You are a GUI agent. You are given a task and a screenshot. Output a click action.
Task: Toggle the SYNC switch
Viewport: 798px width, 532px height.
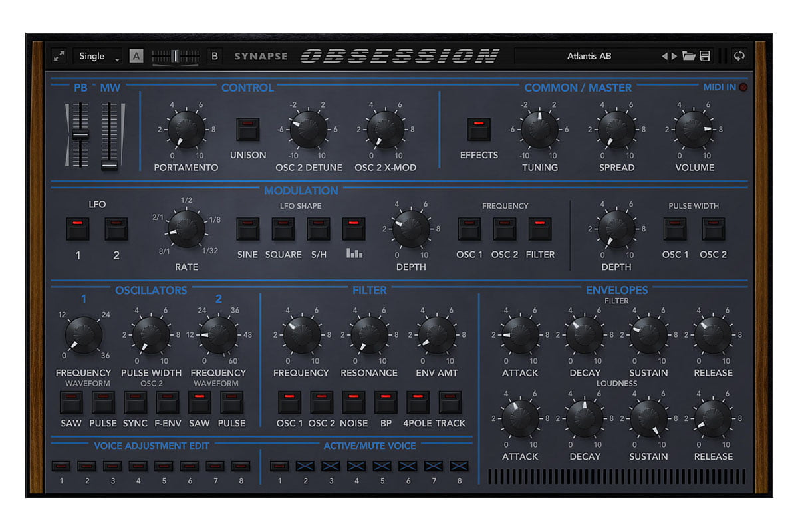pyautogui.click(x=136, y=402)
